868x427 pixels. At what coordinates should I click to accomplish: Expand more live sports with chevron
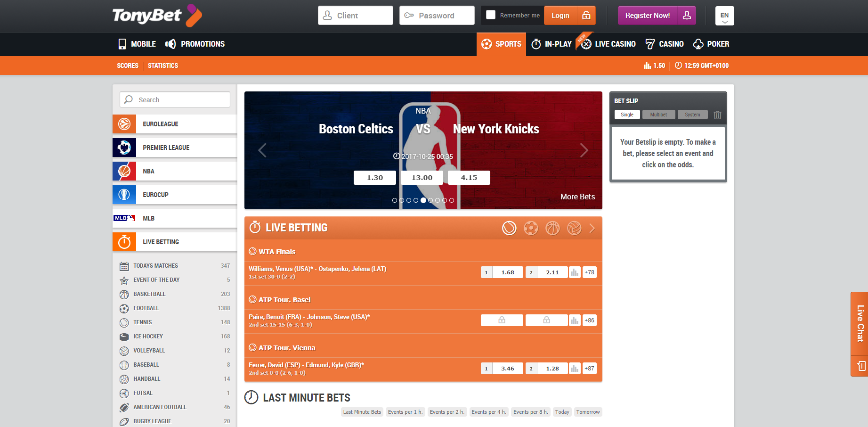point(592,228)
